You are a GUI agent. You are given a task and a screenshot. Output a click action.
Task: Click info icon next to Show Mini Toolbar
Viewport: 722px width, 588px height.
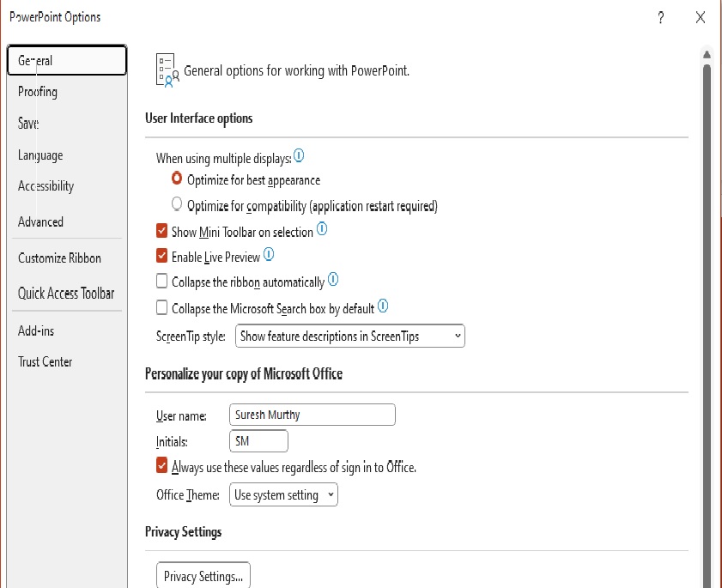[x=322, y=228]
